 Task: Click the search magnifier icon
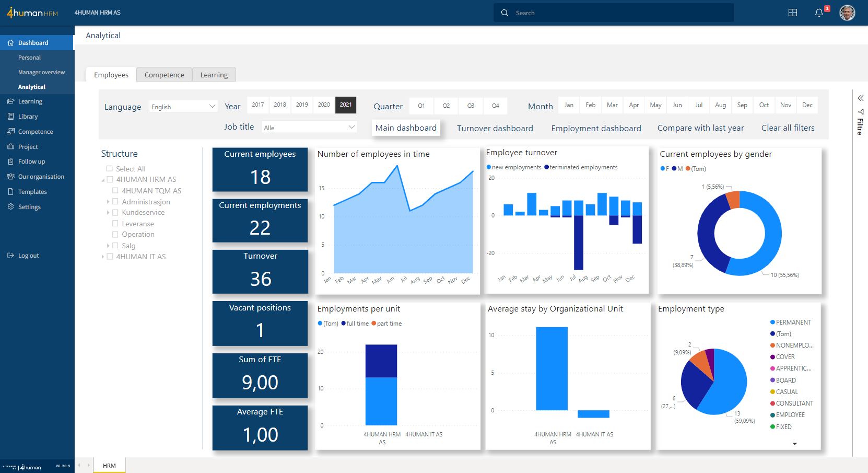505,13
